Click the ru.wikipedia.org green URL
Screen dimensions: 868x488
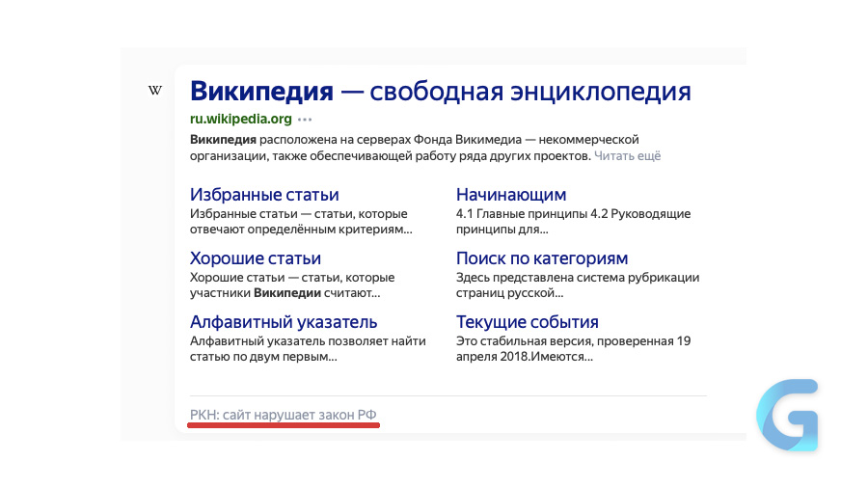point(241,119)
